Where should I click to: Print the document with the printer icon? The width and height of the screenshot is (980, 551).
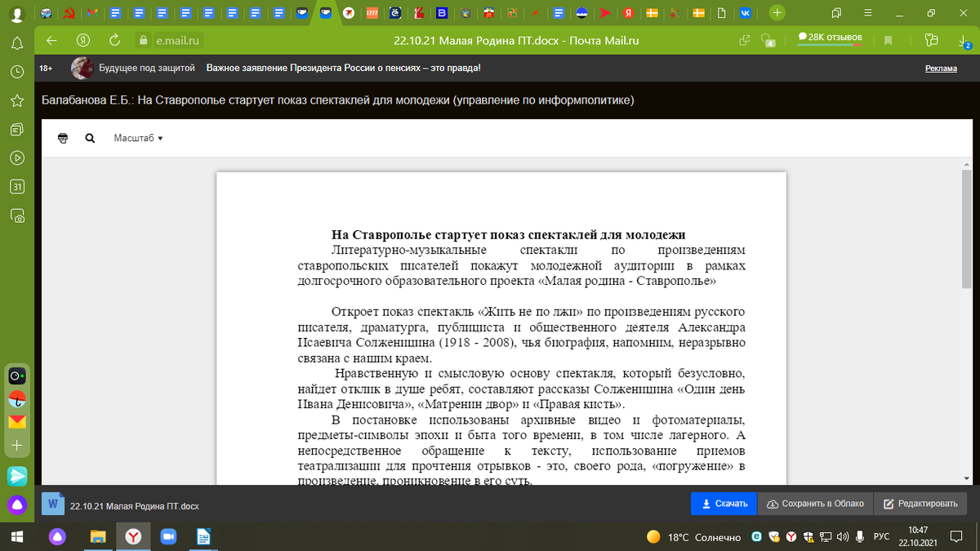point(63,139)
